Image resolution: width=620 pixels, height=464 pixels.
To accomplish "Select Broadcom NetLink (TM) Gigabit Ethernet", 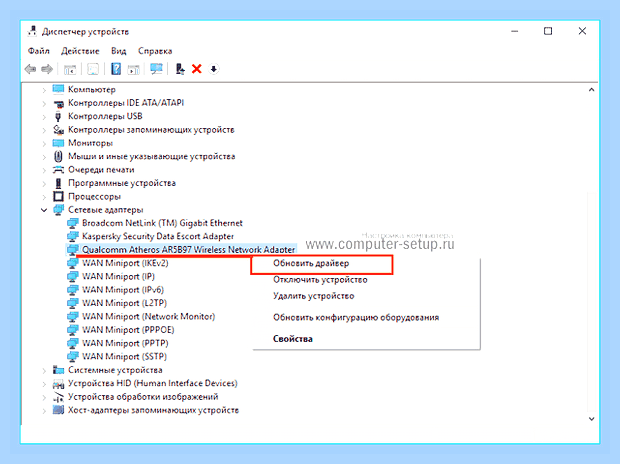I will (162, 223).
